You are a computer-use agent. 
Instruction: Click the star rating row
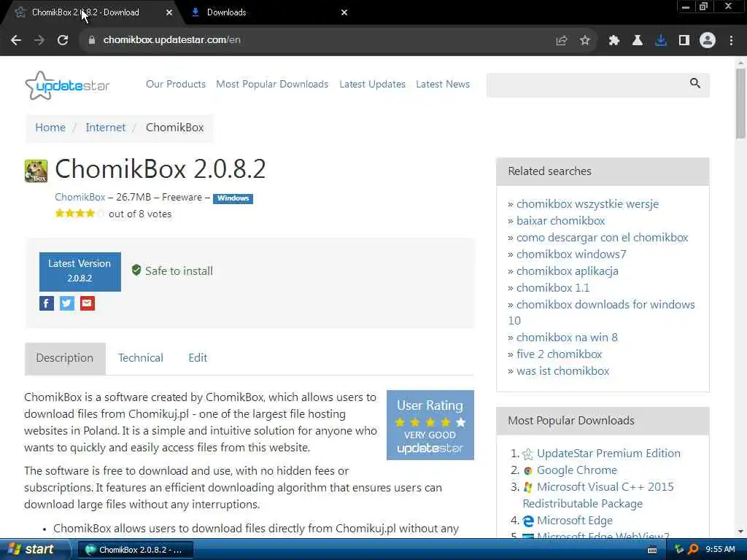pyautogui.click(x=79, y=214)
